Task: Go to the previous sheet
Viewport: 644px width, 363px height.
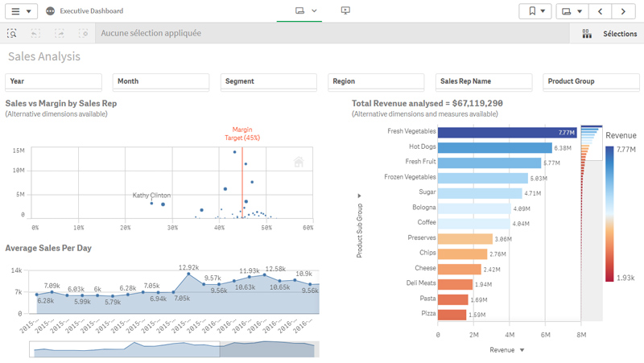Action: [x=600, y=11]
